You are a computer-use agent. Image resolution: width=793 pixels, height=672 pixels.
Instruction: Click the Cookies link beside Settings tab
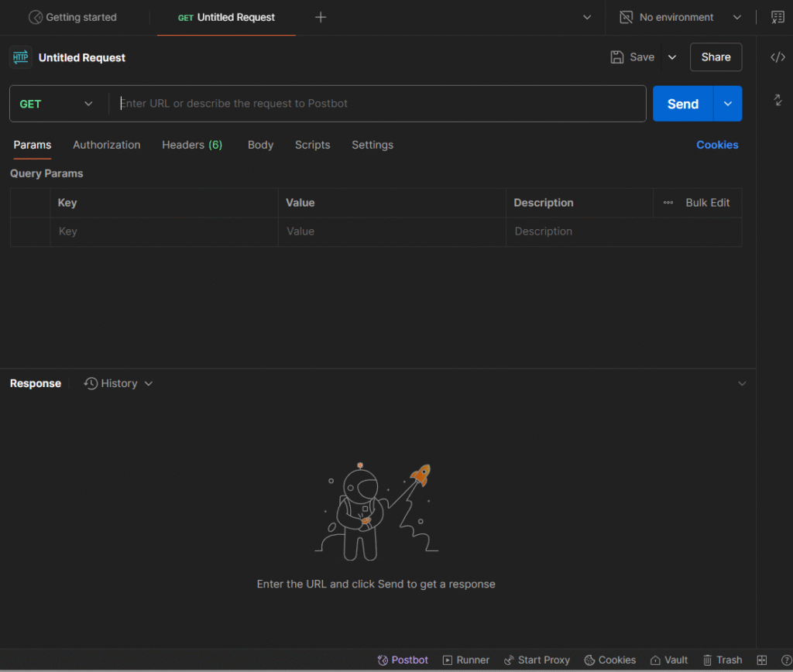(717, 145)
